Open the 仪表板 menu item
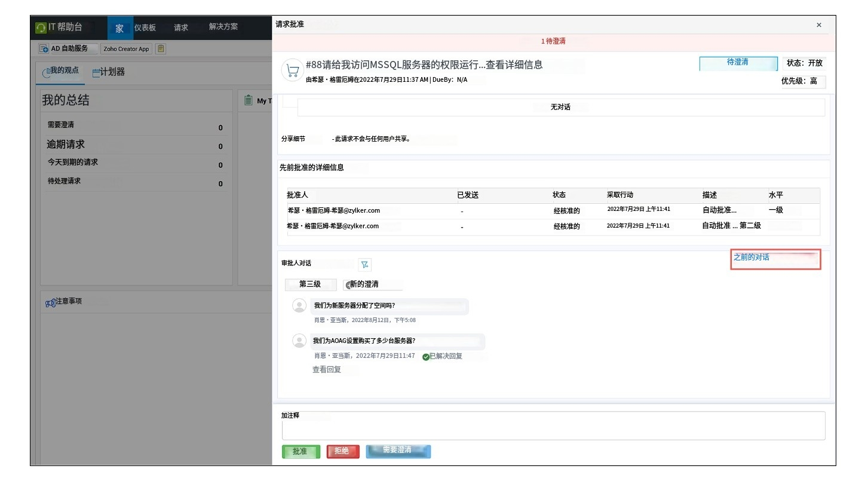Viewport: 868px width, 481px height. coord(145,27)
